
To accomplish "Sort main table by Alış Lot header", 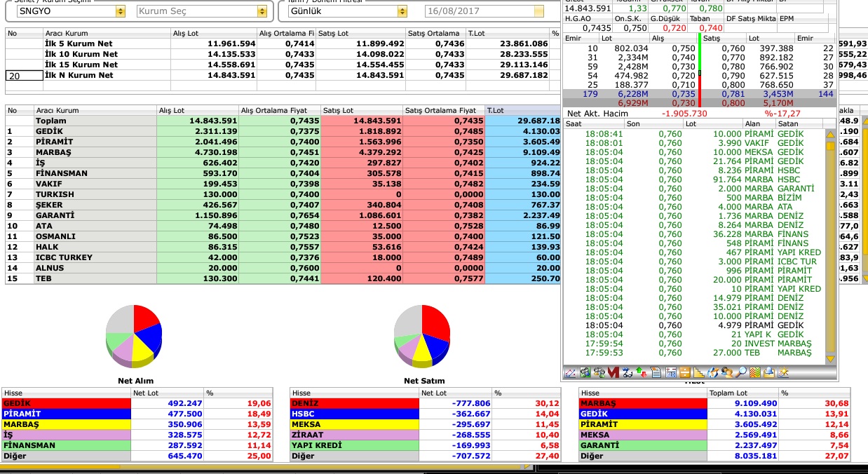I will click(x=198, y=110).
